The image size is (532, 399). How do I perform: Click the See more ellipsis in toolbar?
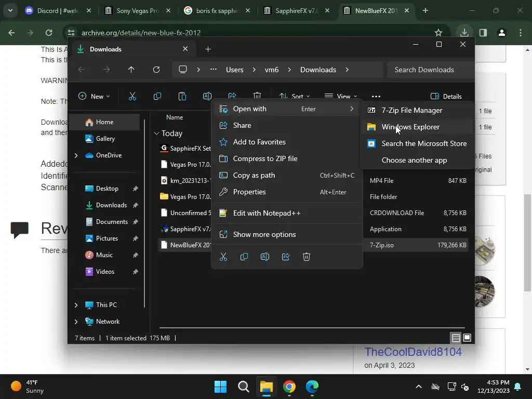pyautogui.click(x=376, y=96)
